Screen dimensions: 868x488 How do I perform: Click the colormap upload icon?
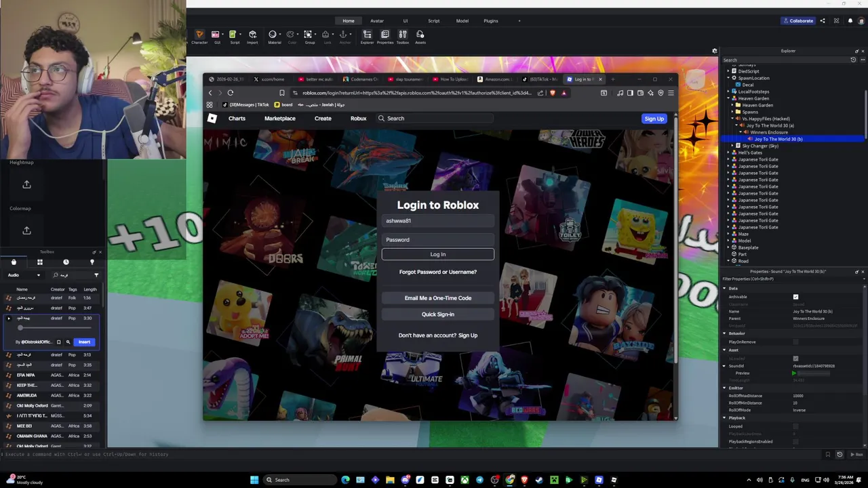point(26,230)
